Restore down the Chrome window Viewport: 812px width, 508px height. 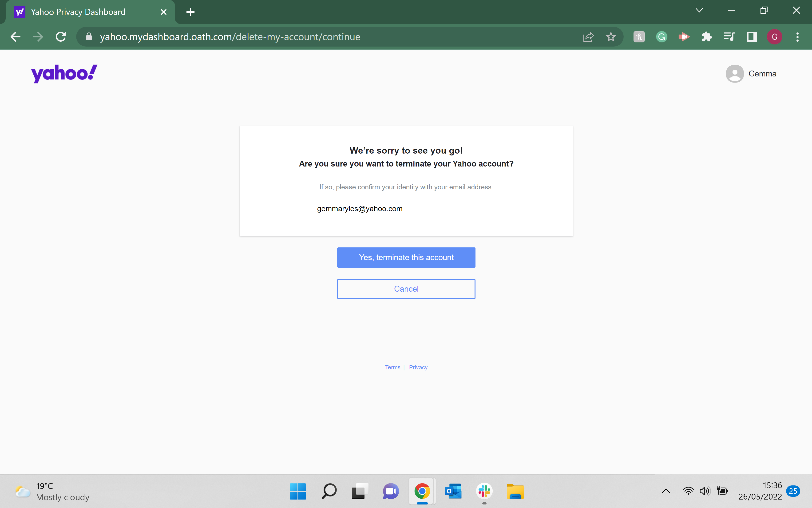click(764, 10)
